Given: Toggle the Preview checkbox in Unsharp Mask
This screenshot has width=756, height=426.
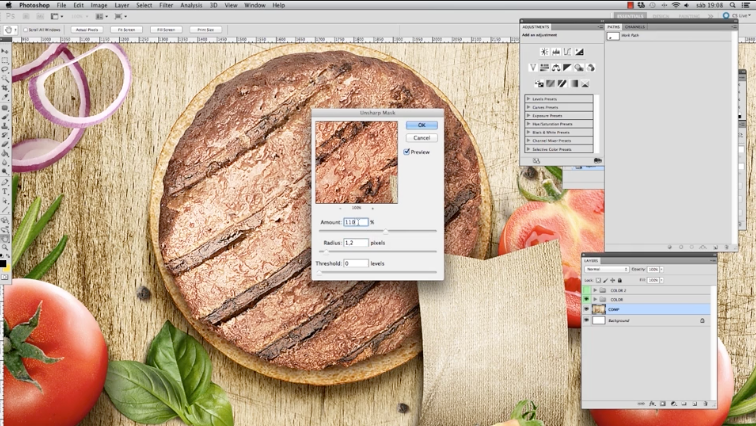Looking at the screenshot, I should (406, 152).
